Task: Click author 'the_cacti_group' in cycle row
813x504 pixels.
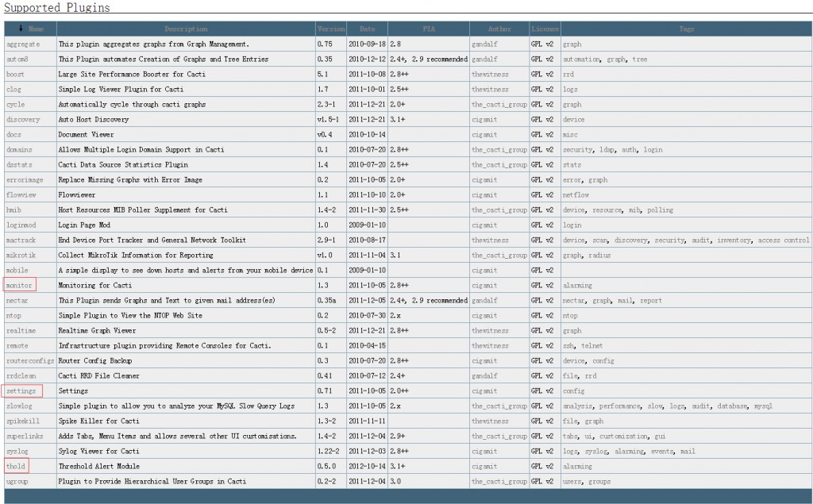Action: (x=499, y=105)
